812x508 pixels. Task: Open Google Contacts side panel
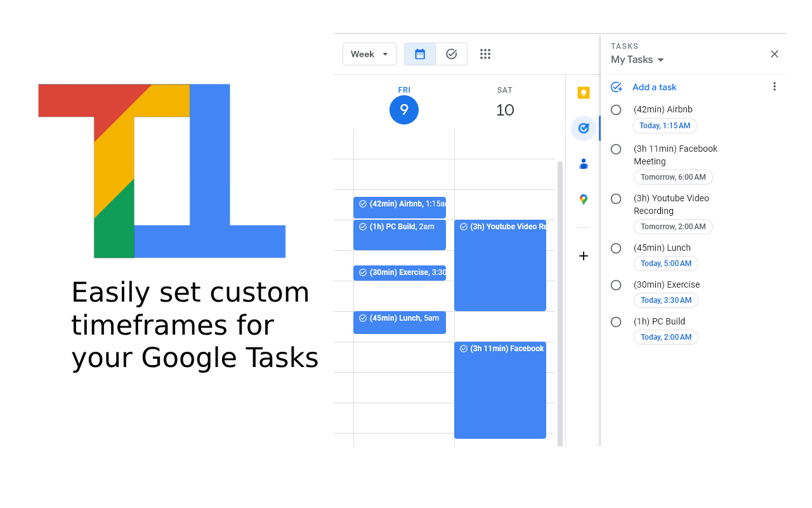click(x=583, y=164)
